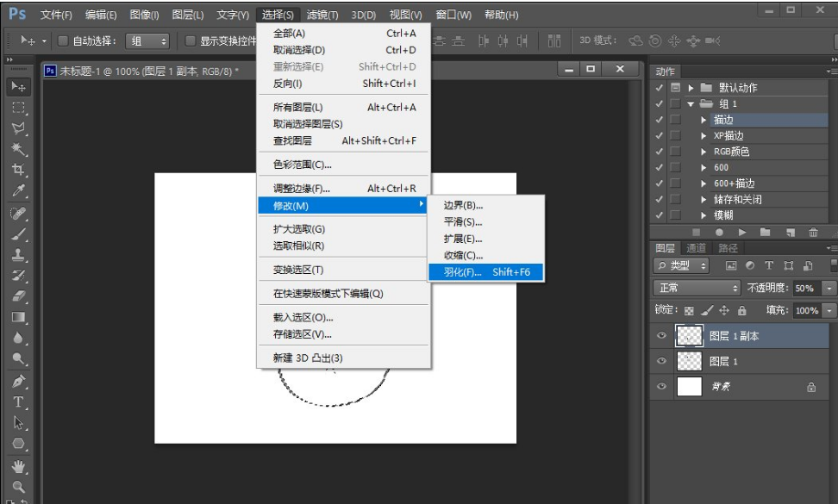Select the Crop tool in toolbar
Screen dimensions: 838x504
[x=18, y=170]
